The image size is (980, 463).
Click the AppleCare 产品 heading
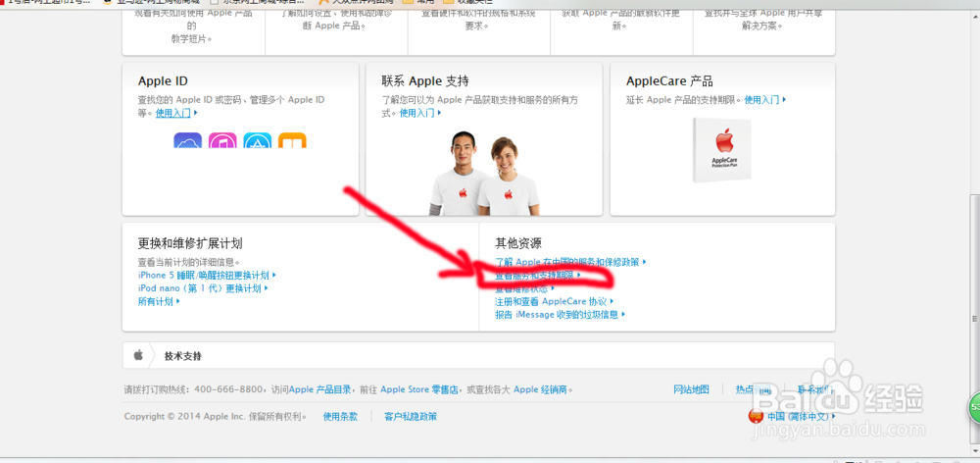tap(669, 81)
